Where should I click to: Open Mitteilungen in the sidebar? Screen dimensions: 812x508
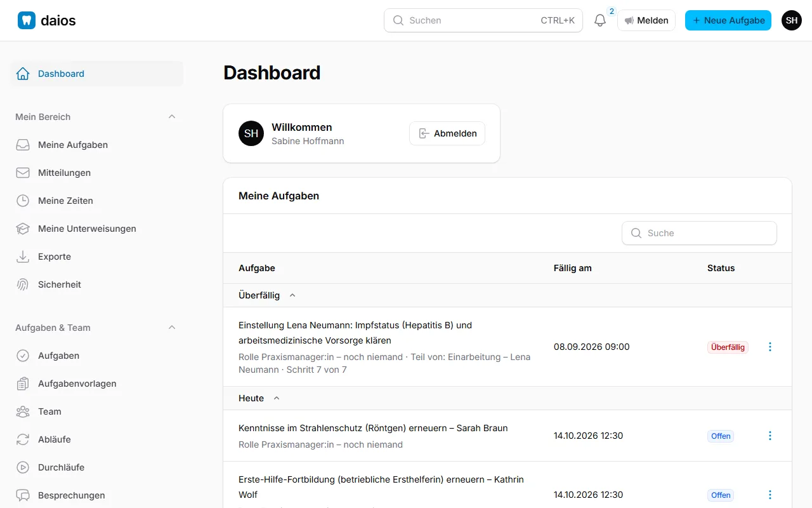pos(96,173)
